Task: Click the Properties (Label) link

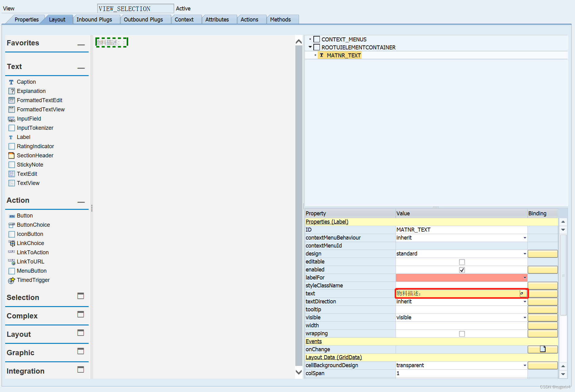Action: click(x=327, y=222)
